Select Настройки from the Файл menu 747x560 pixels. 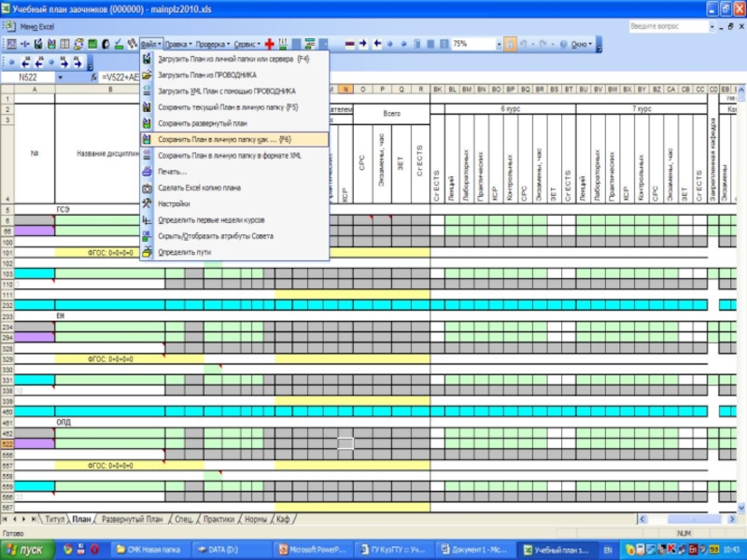point(174,203)
